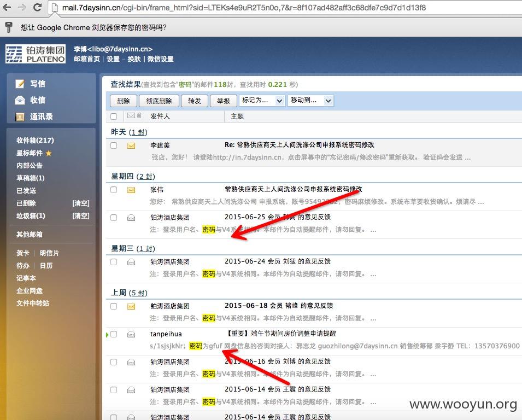Screen dimensions: 522x420
Task: Click the page icon in the address bar
Action: (x=55, y=8)
